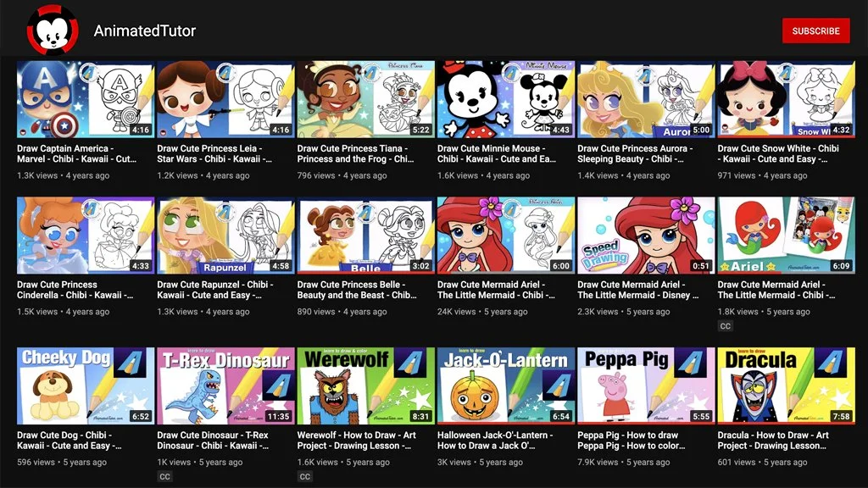The image size is (868, 488).
Task: Click the 'Draw Cute Princess Leia' title
Action: [214, 153]
